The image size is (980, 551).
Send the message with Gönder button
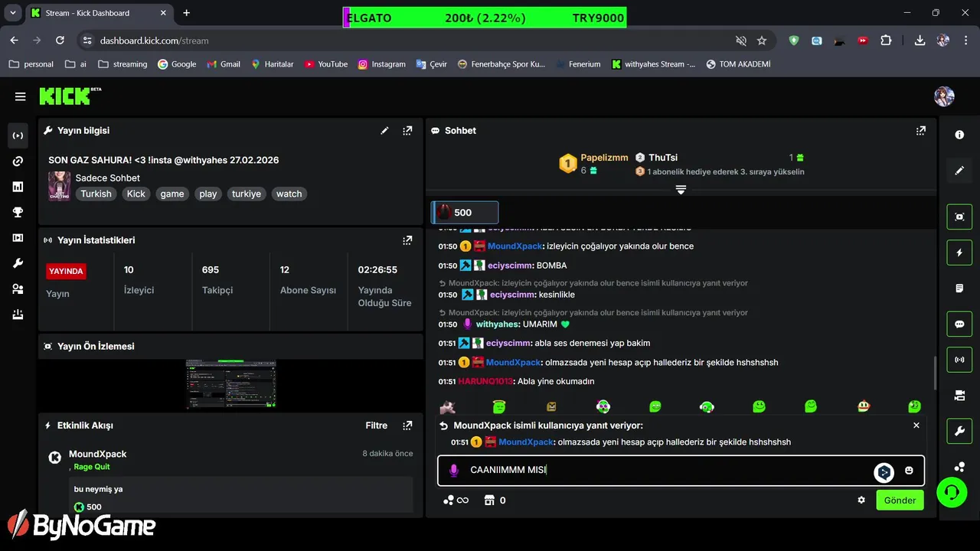click(900, 500)
